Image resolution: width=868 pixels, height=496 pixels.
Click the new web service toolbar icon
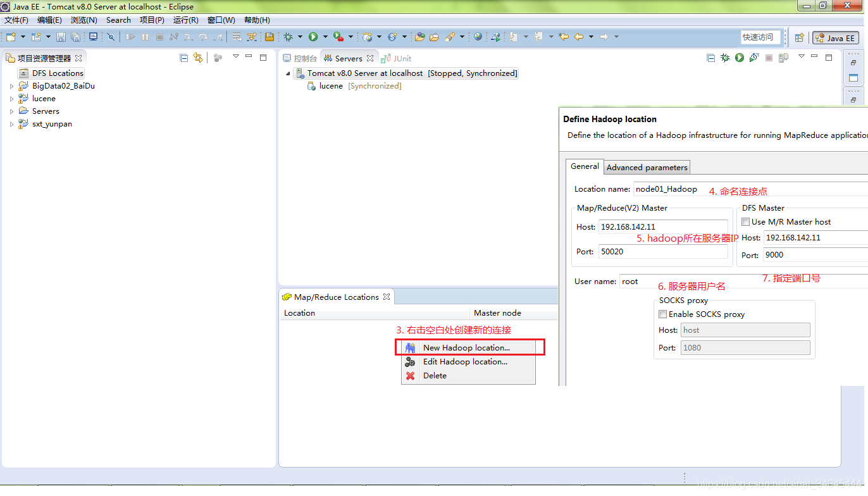(392, 37)
